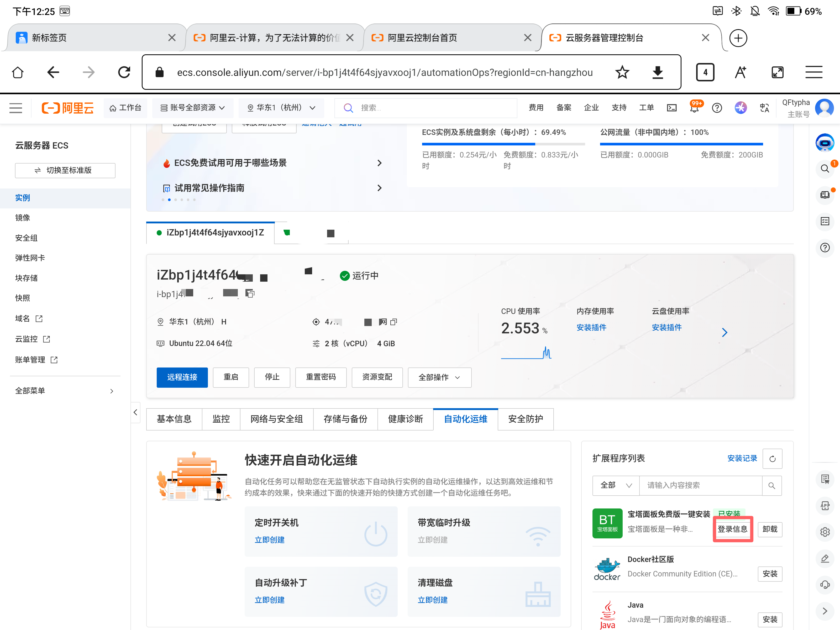Open the AI assistant robot icon
840x630 pixels.
point(825,143)
